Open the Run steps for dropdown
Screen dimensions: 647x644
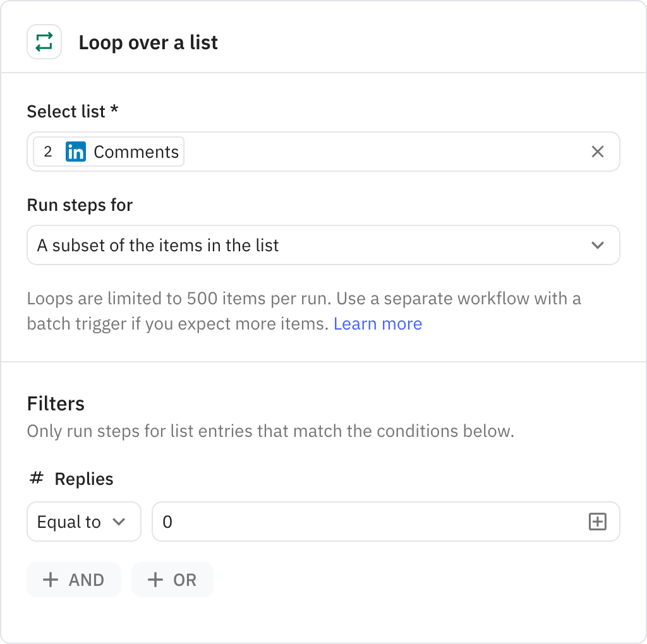click(323, 245)
